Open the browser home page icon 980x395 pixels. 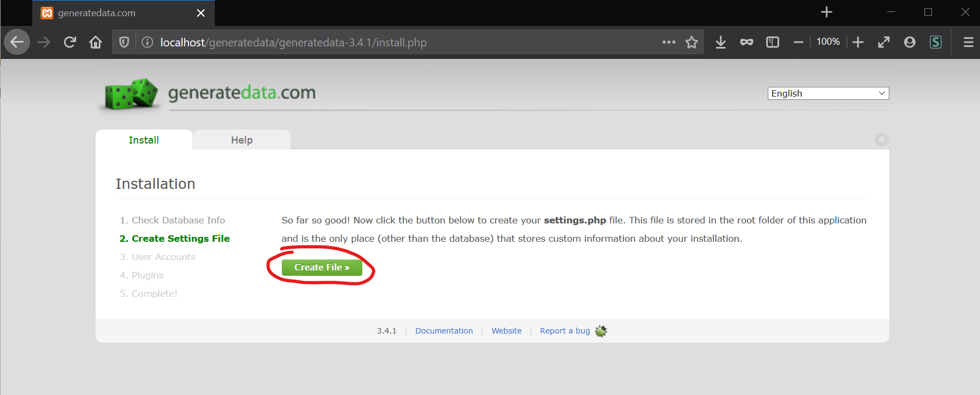96,42
